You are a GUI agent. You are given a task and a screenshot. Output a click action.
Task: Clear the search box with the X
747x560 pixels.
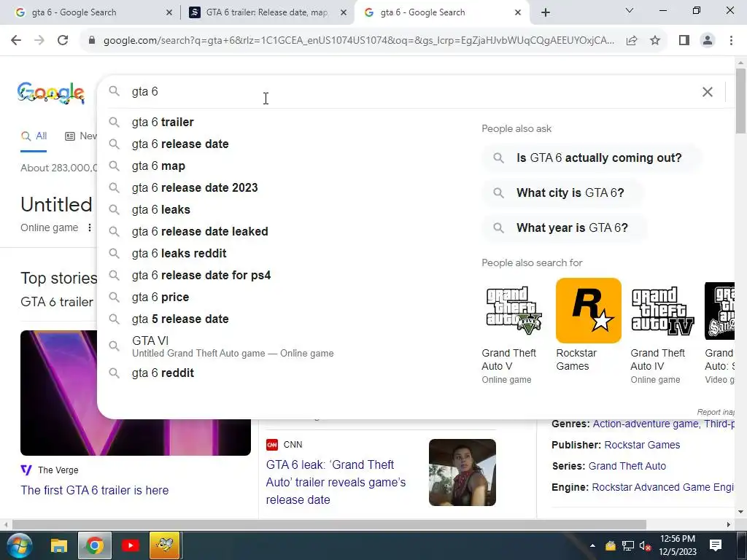click(708, 91)
